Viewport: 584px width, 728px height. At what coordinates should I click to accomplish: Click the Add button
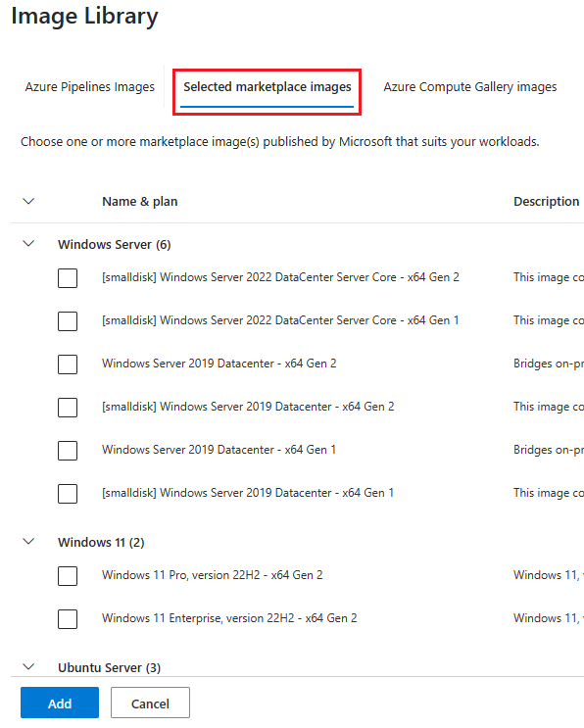(x=60, y=703)
